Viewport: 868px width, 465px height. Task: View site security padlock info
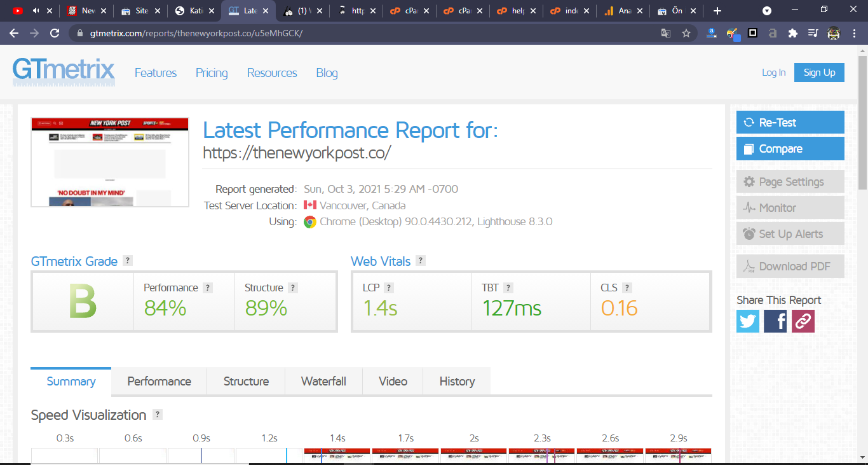click(79, 33)
